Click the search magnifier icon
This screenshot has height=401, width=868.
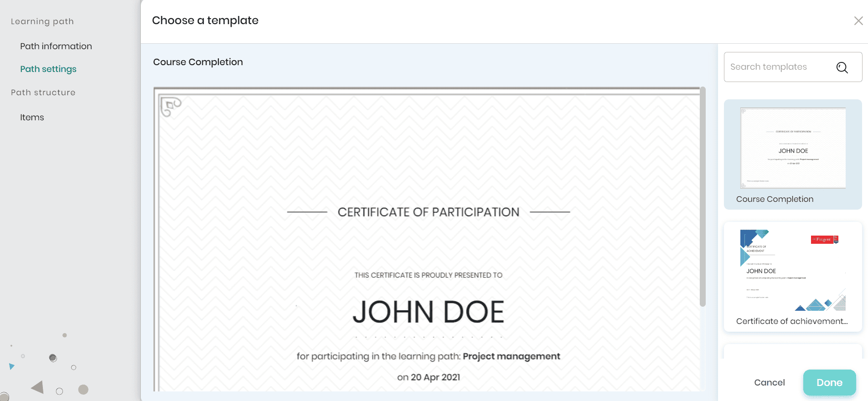pyautogui.click(x=842, y=67)
